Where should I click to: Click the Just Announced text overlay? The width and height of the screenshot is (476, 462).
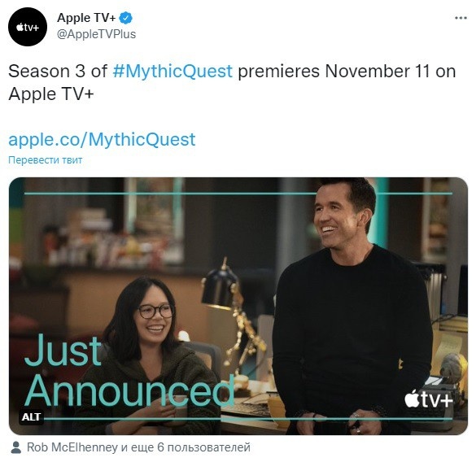tap(129, 370)
